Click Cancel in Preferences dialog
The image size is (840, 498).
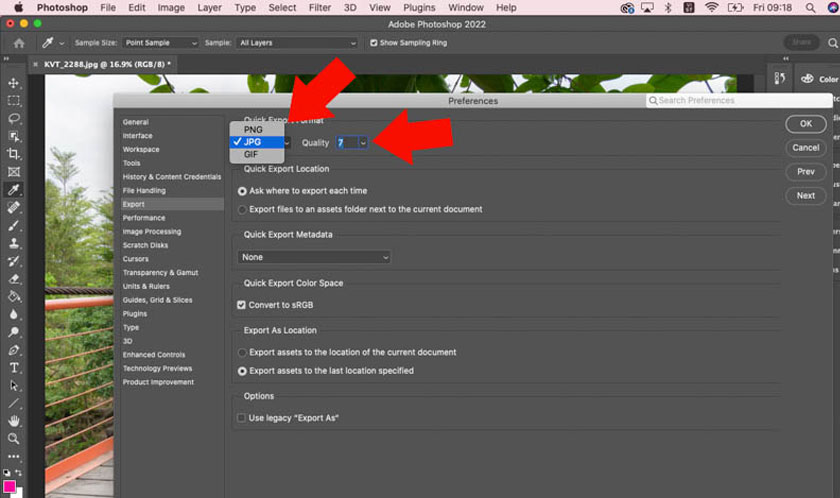pos(806,148)
